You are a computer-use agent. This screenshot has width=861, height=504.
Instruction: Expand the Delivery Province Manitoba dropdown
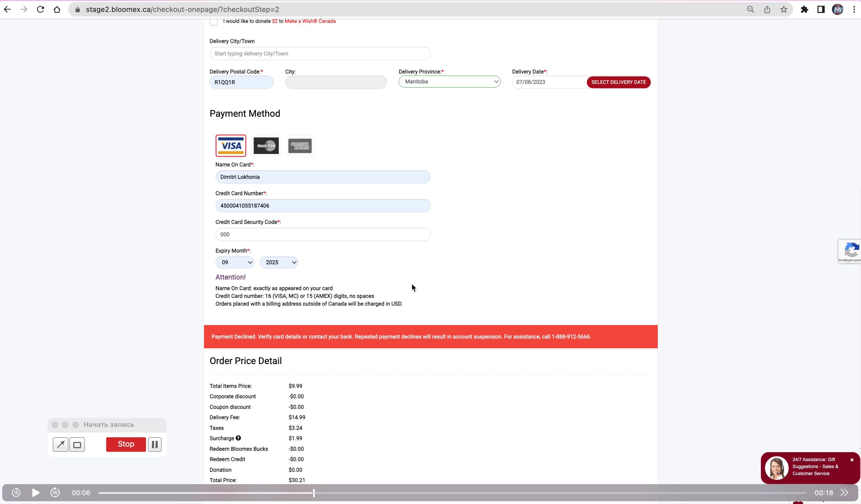click(x=449, y=82)
